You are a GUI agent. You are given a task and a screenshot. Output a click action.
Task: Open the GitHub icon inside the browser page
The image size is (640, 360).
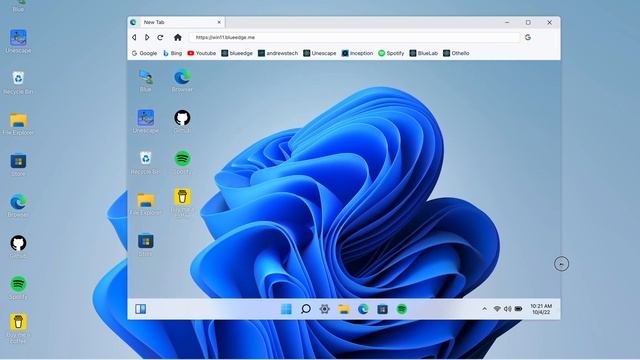(x=182, y=121)
